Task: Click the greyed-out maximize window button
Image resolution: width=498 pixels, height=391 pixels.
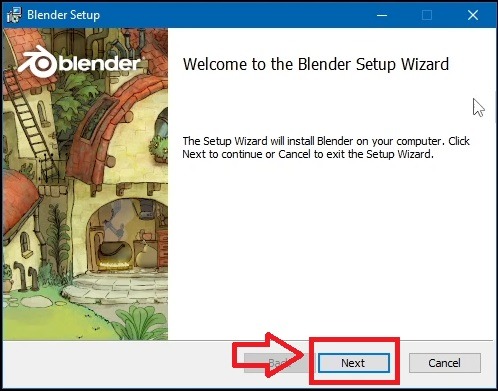Action: point(427,15)
